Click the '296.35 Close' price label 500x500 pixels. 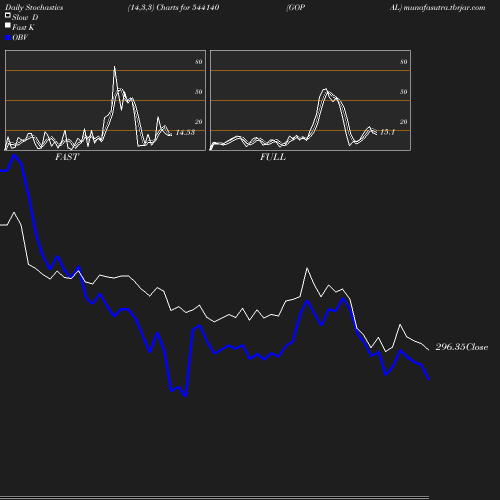tap(462, 347)
